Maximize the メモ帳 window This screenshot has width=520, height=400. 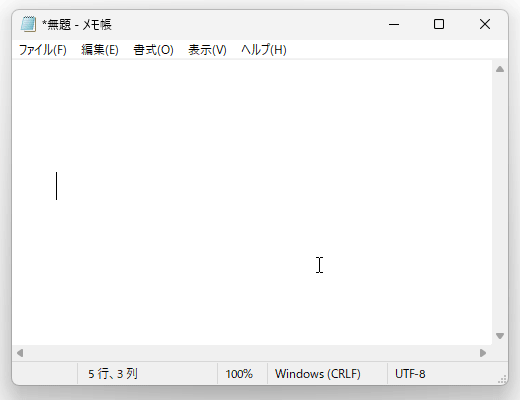pos(439,24)
